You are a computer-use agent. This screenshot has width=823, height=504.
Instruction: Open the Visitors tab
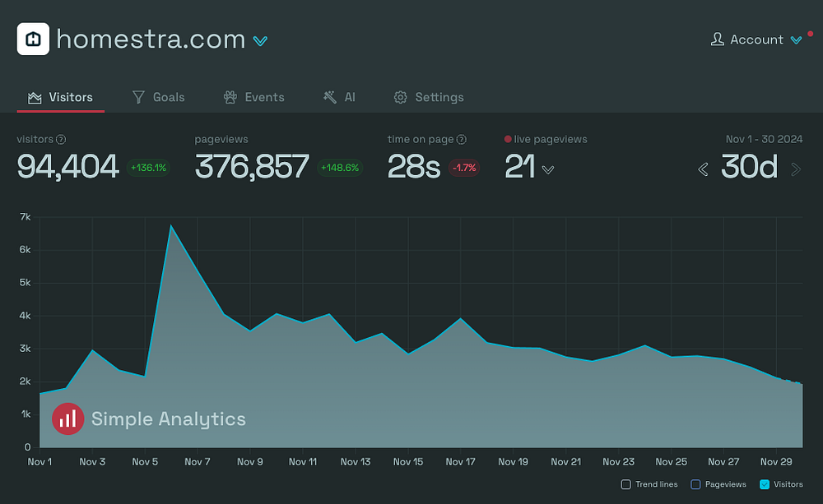(60, 97)
